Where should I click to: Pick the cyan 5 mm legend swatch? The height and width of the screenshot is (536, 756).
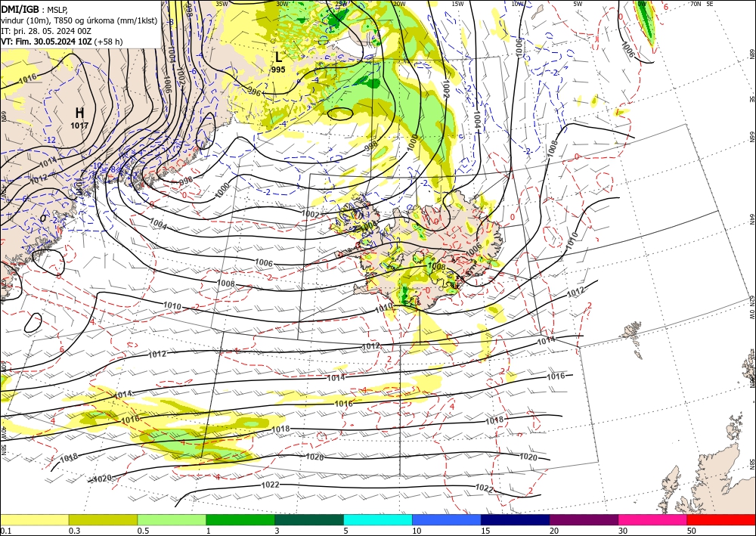click(x=378, y=519)
